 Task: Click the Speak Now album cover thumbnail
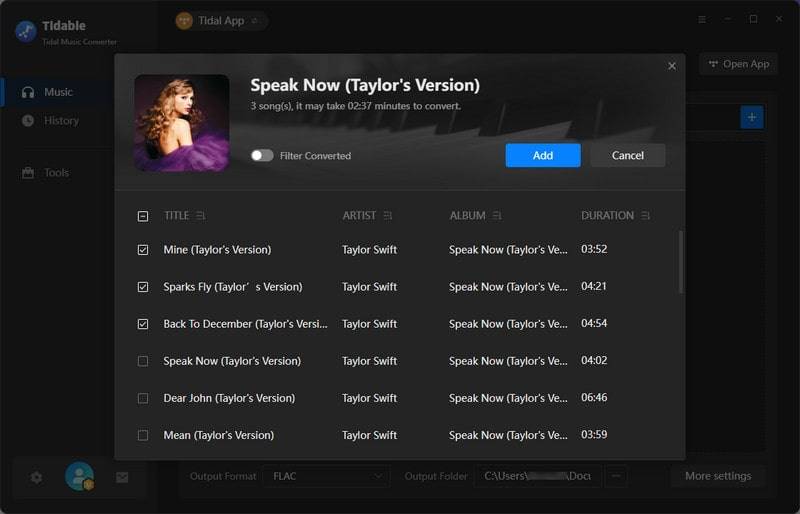[x=182, y=123]
